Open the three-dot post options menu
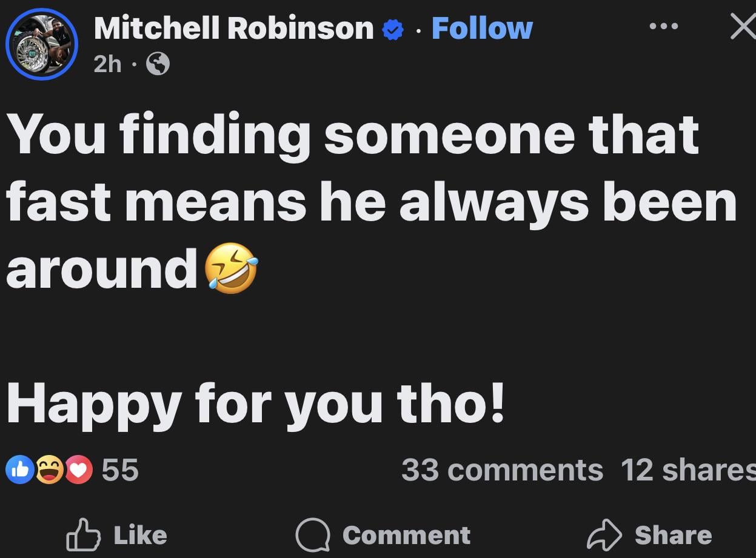The width and height of the screenshot is (756, 558). click(x=664, y=26)
